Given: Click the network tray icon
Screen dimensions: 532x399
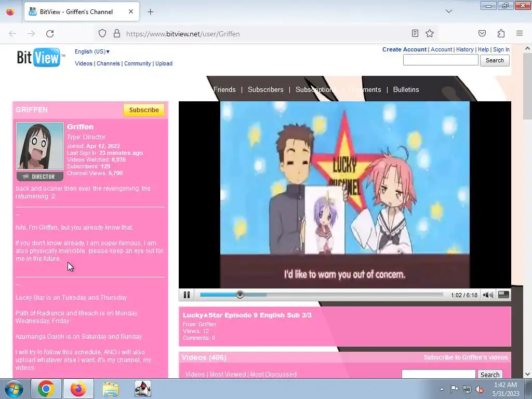Looking at the screenshot, I should [467, 389].
